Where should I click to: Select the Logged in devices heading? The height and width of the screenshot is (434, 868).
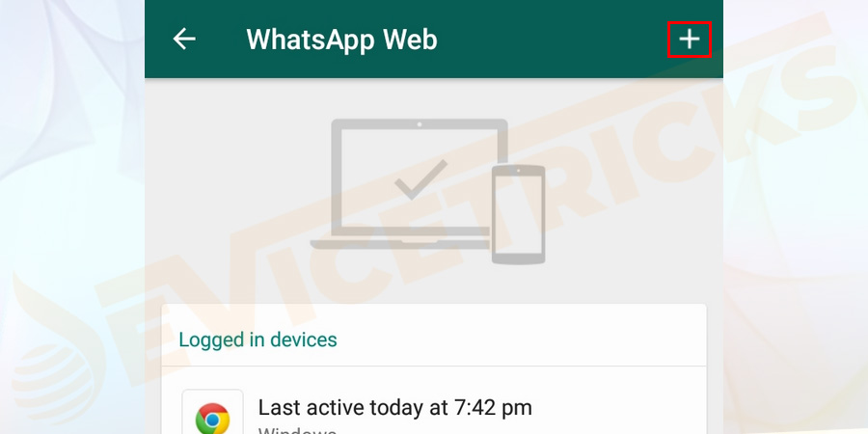[258, 339]
